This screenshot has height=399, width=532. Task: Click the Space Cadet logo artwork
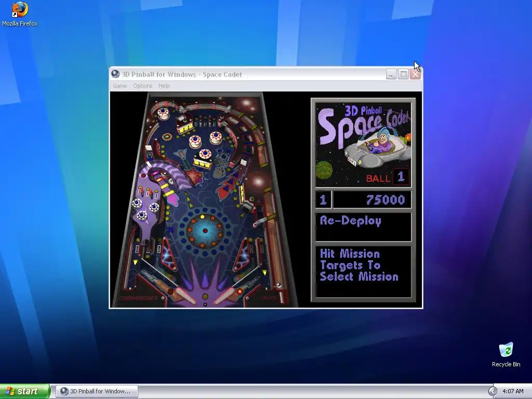363,145
